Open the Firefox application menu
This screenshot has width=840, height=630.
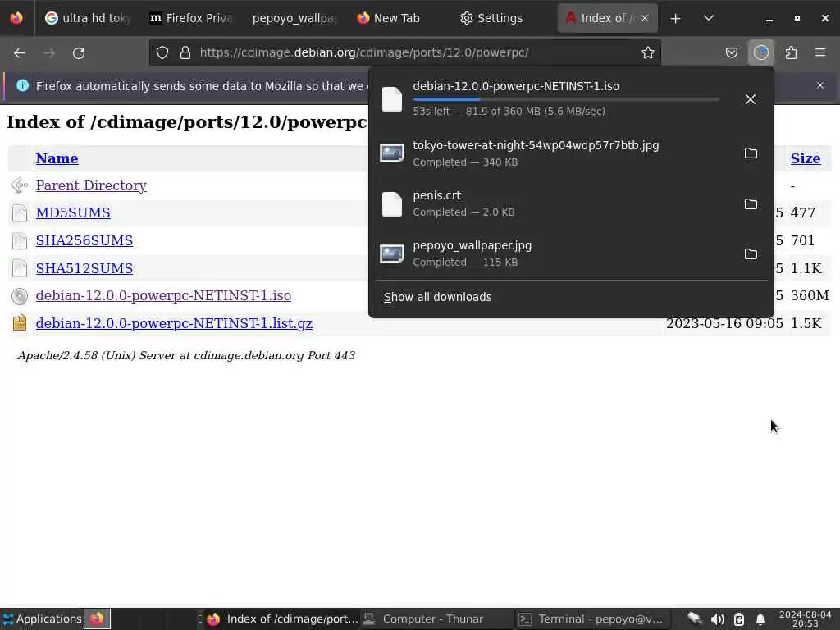pyautogui.click(x=820, y=52)
